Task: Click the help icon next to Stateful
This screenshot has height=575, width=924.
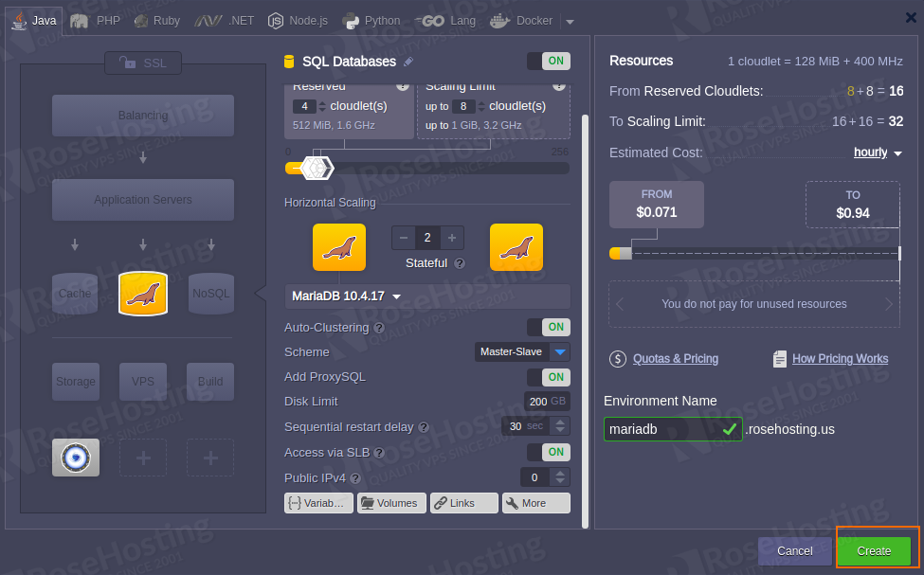Action: 460,263
